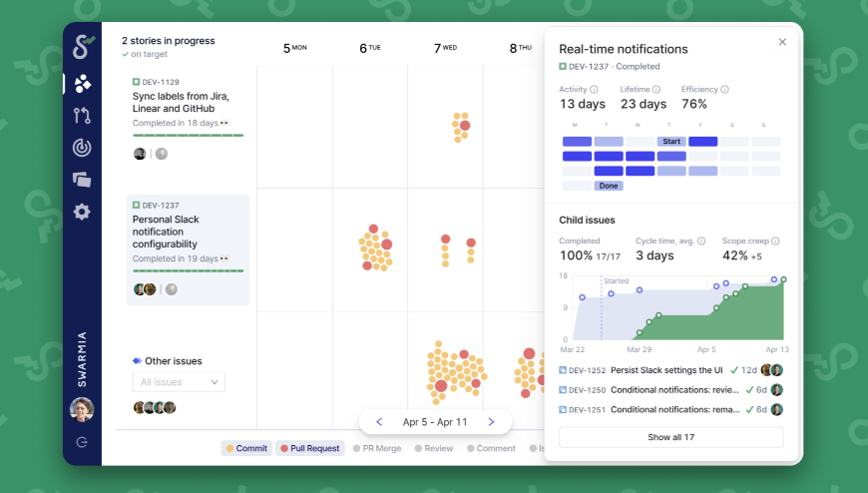Toggle the Commit legend filter
The height and width of the screenshot is (493, 868).
click(x=246, y=448)
